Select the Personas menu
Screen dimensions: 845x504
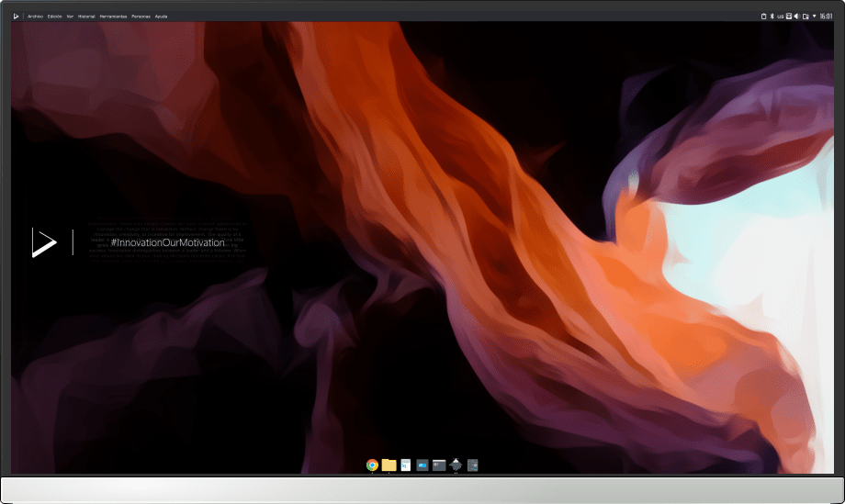(141, 17)
